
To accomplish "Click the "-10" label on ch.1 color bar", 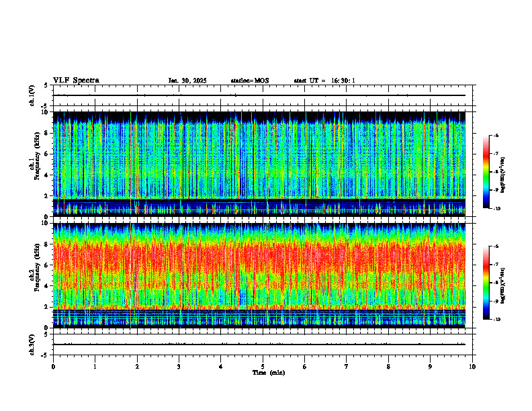I will (496, 209).
